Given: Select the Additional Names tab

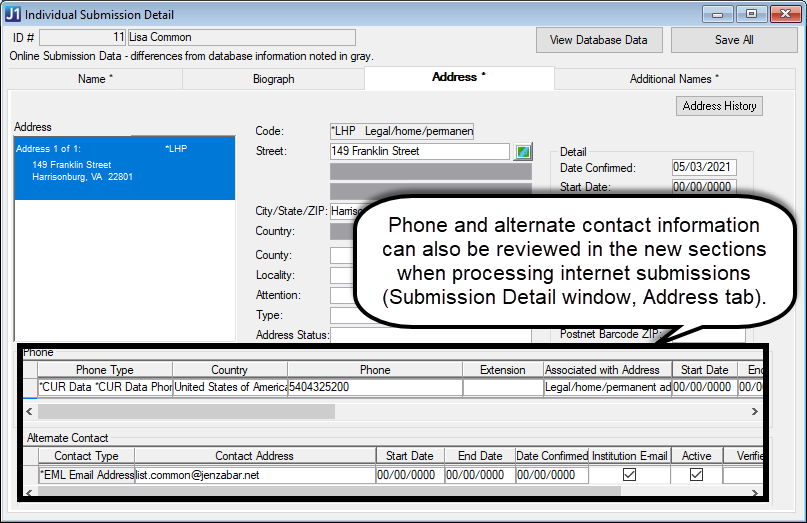Looking at the screenshot, I should [673, 79].
